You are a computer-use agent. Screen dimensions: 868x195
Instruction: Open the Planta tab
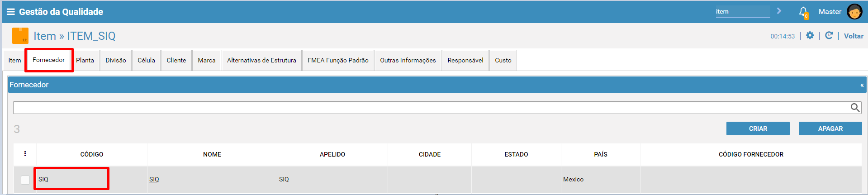click(x=85, y=60)
